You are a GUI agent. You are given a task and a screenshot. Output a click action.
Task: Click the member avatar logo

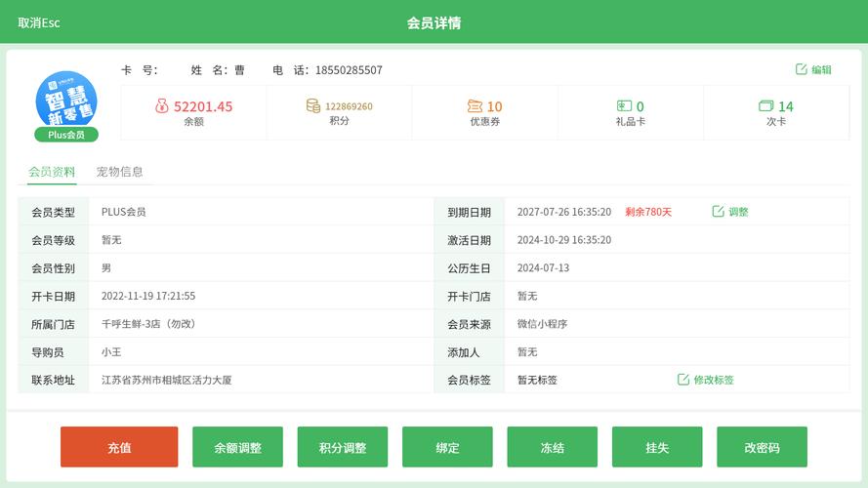pyautogui.click(x=66, y=102)
